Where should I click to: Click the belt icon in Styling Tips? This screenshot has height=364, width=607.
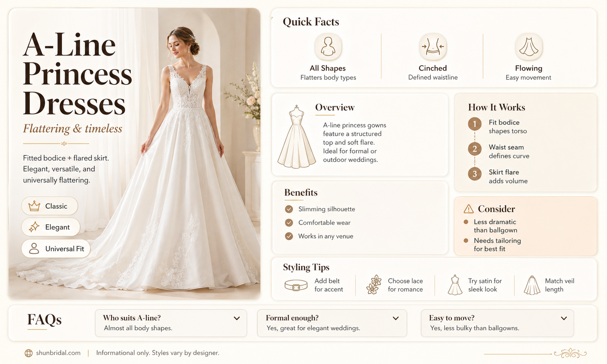296,286
